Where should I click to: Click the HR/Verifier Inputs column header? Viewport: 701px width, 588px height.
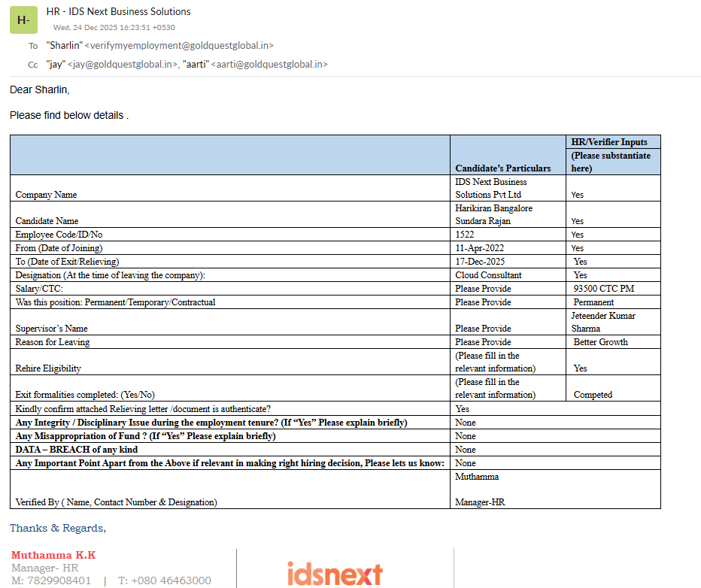click(609, 142)
